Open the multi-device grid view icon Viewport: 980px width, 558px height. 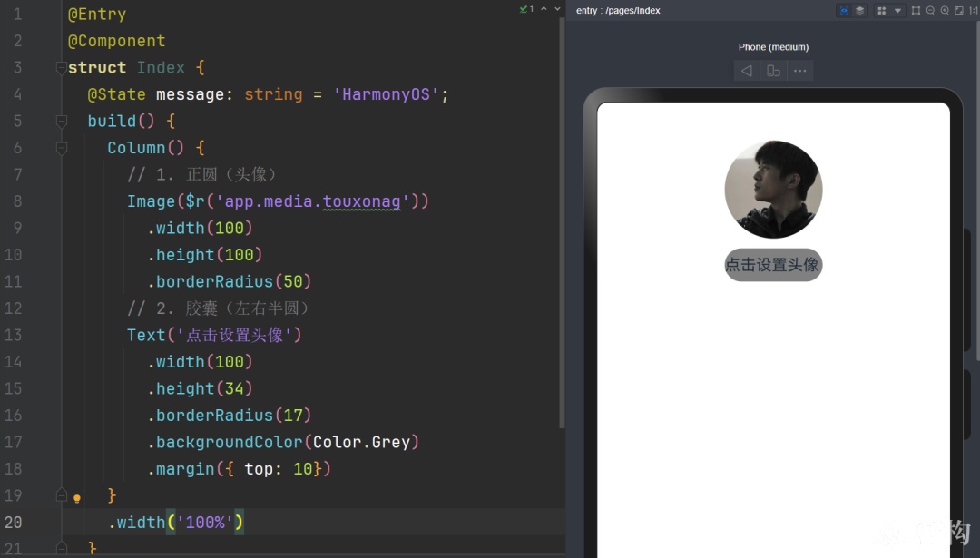point(882,11)
